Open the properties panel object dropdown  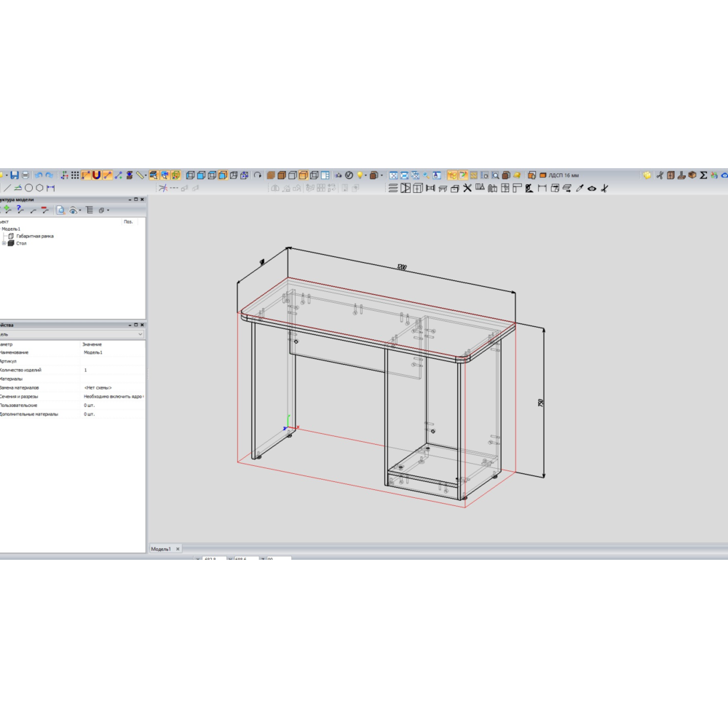click(140, 334)
